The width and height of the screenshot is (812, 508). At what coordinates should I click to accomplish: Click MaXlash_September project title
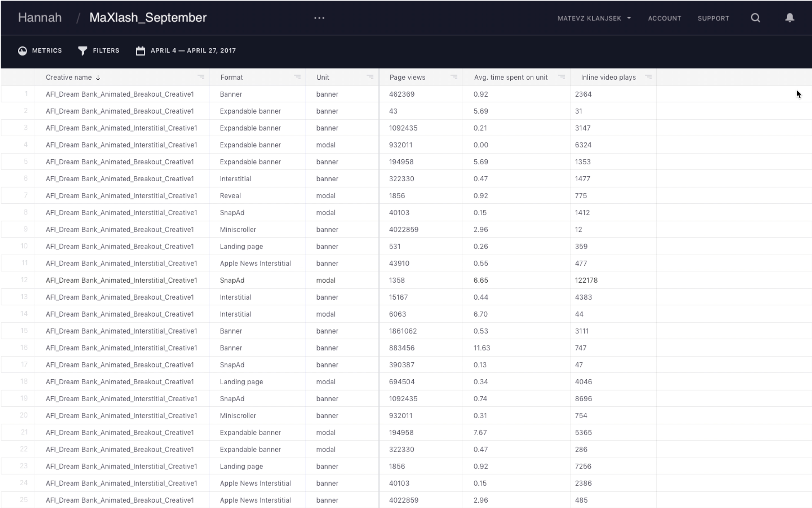point(148,17)
